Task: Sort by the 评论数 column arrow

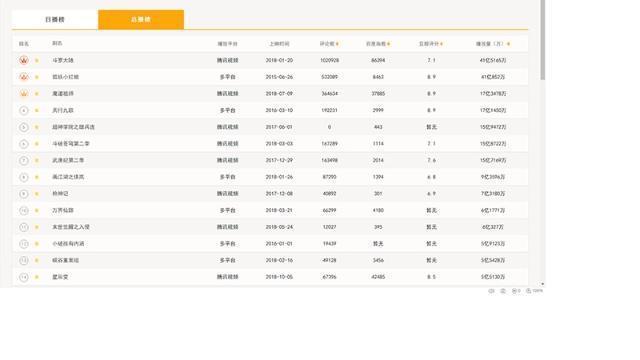Action: [x=337, y=44]
